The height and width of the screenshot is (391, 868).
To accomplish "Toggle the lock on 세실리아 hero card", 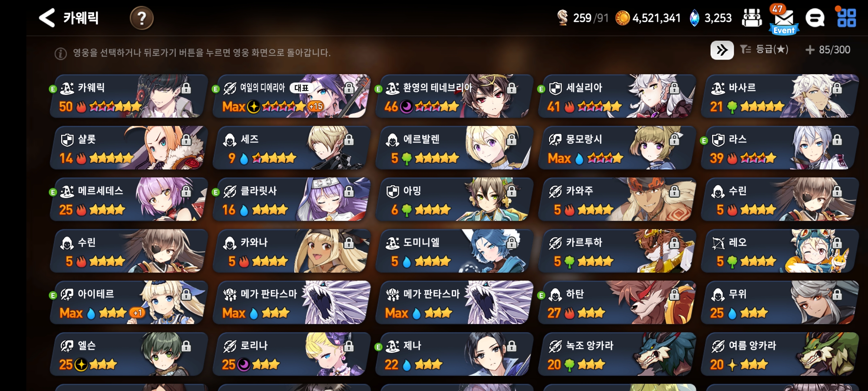I will point(674,88).
